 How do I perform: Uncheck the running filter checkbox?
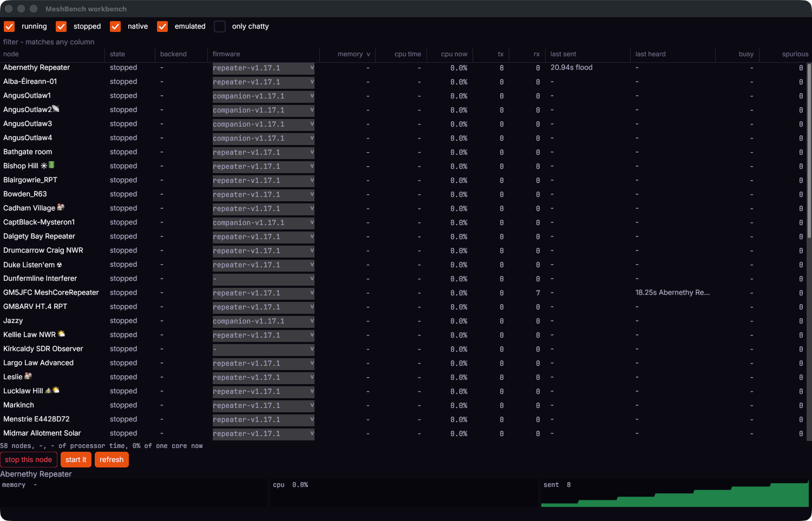pos(9,27)
